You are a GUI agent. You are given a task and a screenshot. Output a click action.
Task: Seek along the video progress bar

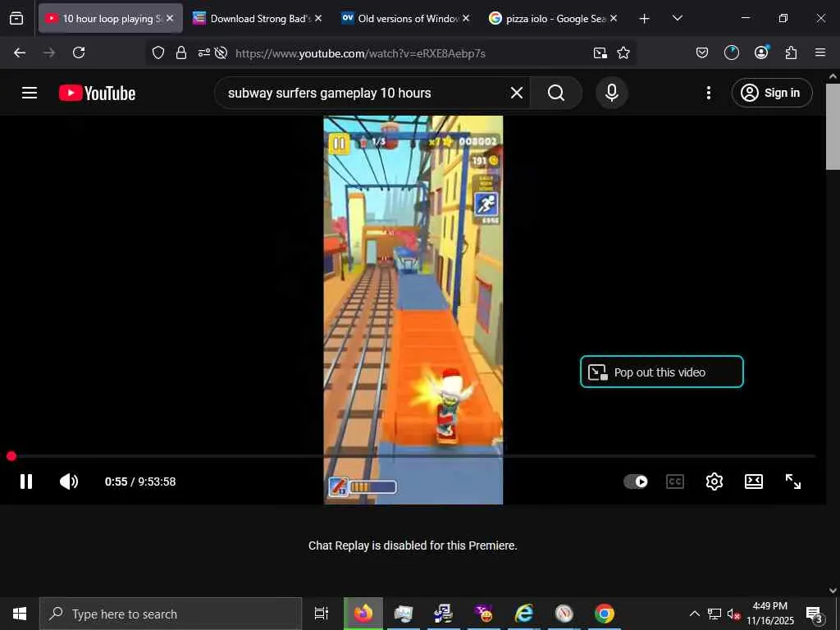click(x=413, y=456)
